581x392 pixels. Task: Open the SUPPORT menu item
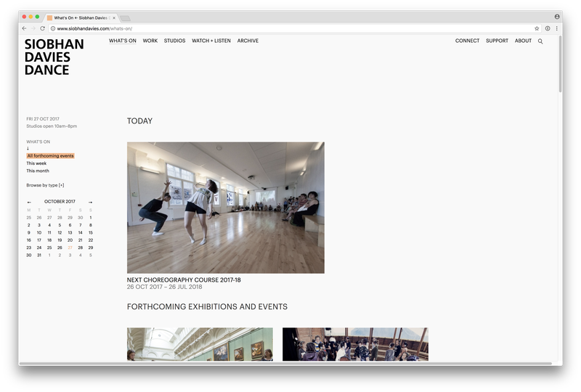[497, 41]
